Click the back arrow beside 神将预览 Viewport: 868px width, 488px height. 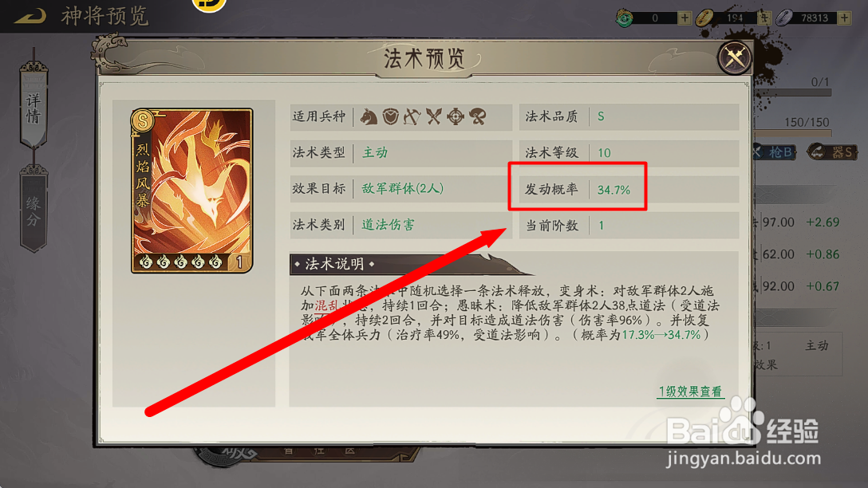pos(30,15)
